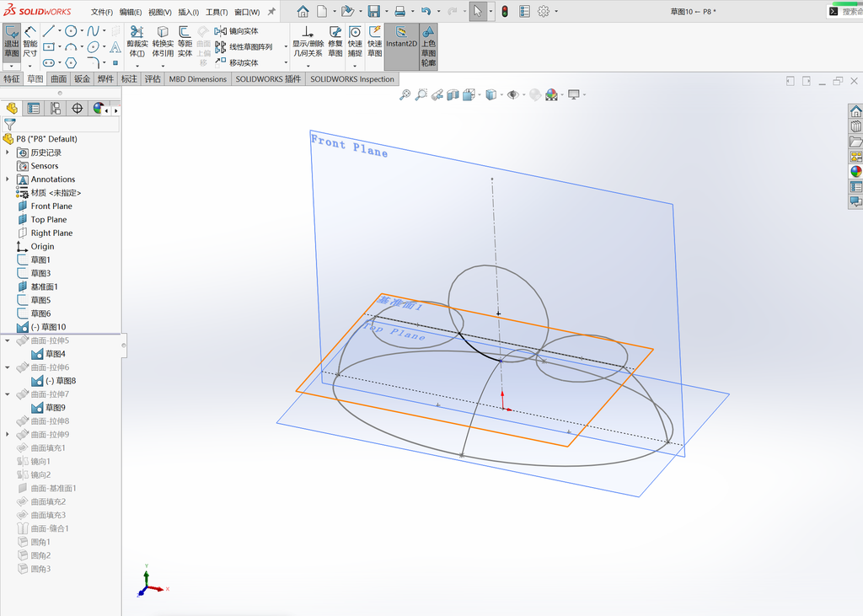Click the Hide/Show Items eye icon
863x616 pixels.
[x=513, y=94]
